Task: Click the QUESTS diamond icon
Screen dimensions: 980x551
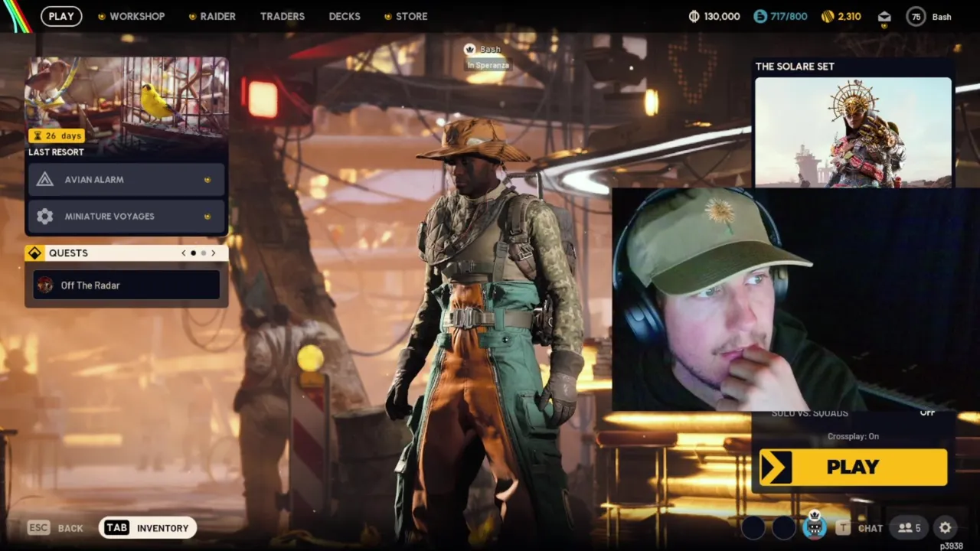Action: point(34,253)
